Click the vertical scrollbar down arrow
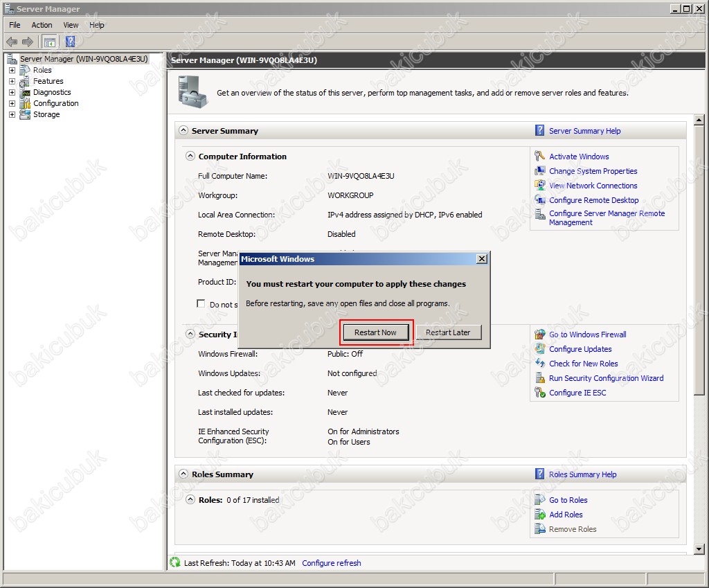Viewport: 709px width, 588px height. click(699, 549)
